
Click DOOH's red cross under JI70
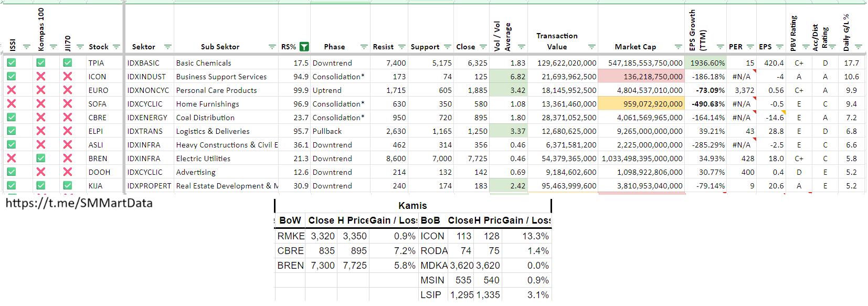pyautogui.click(x=67, y=172)
